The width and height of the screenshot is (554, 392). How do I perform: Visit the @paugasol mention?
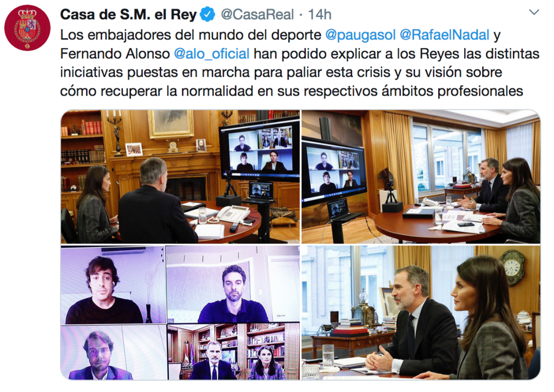pos(360,35)
